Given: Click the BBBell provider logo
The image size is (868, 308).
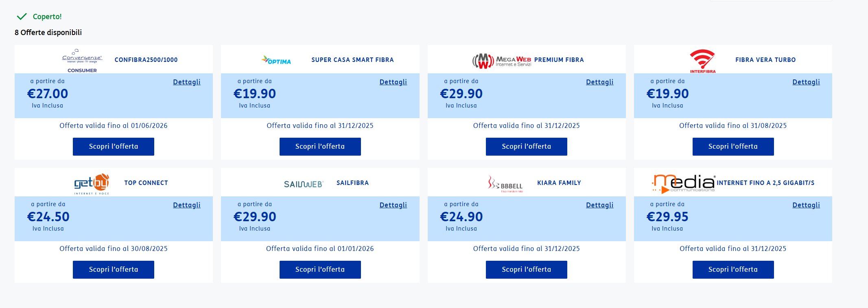Looking at the screenshot, I should coord(505,184).
